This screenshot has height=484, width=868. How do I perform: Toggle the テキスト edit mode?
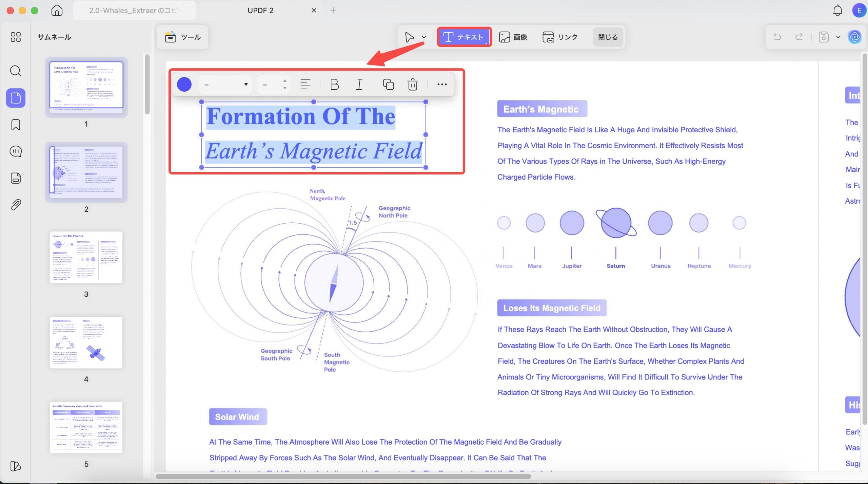click(464, 37)
